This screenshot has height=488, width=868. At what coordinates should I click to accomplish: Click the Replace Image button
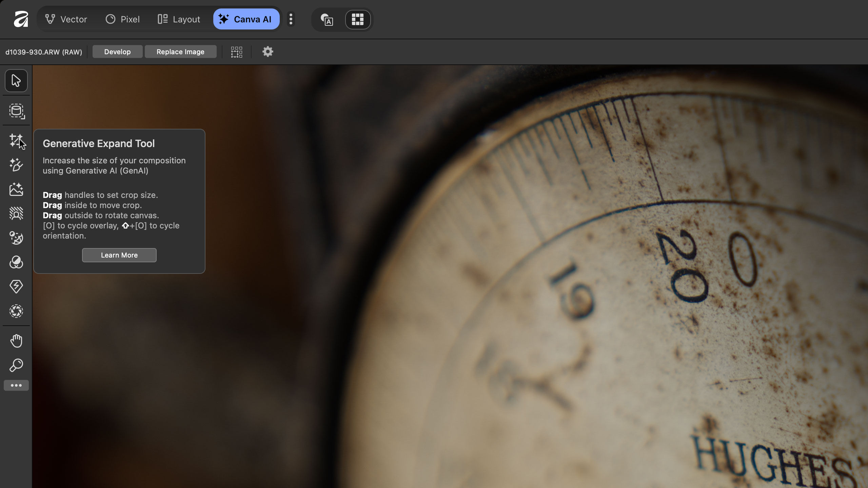[x=180, y=52]
